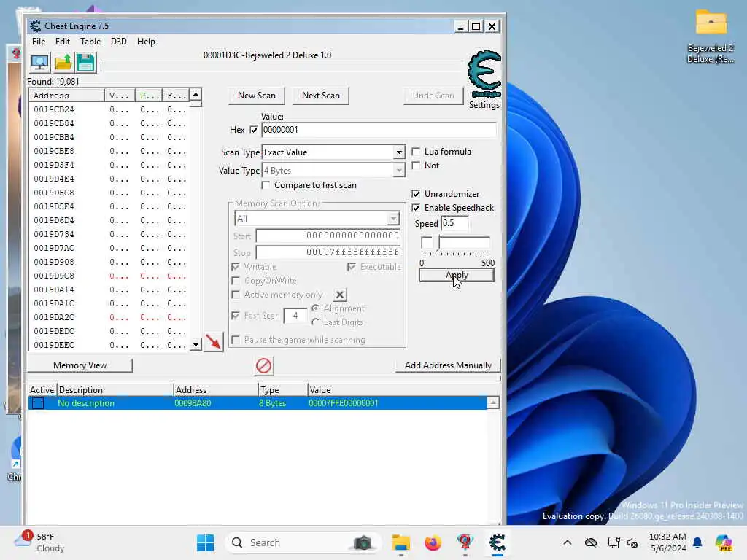Open the Edit menu
Screen dimensions: 747x560
pos(63,42)
